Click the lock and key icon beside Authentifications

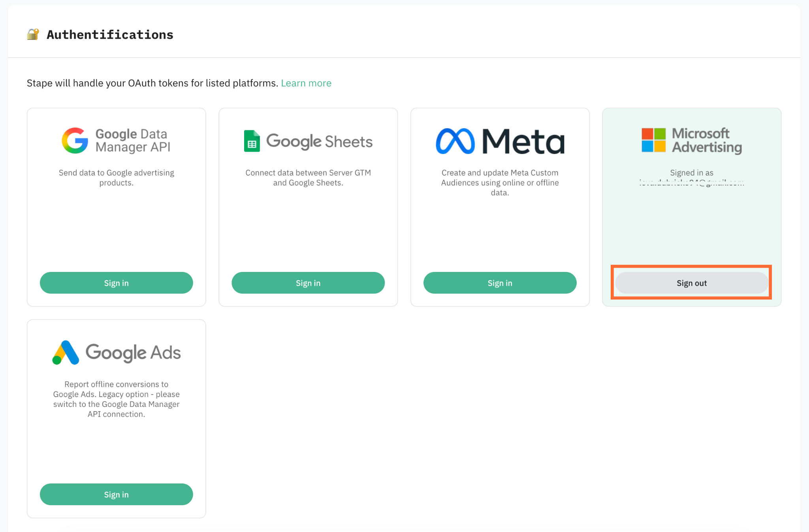coord(33,34)
